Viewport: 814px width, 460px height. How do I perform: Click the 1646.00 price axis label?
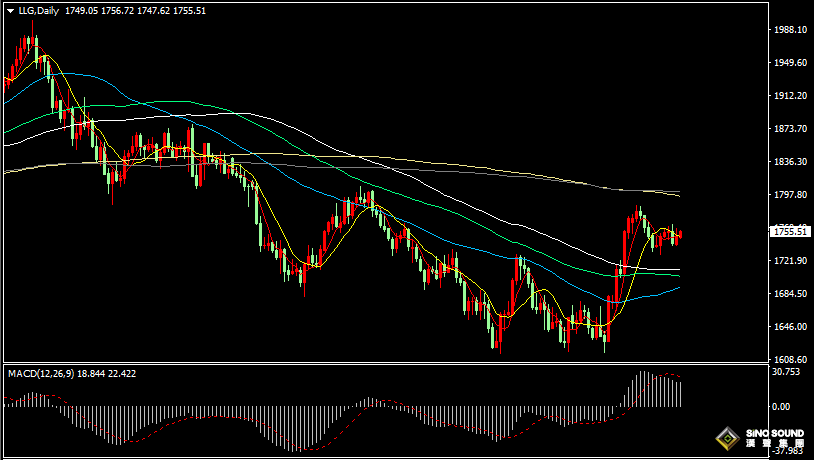click(x=790, y=327)
